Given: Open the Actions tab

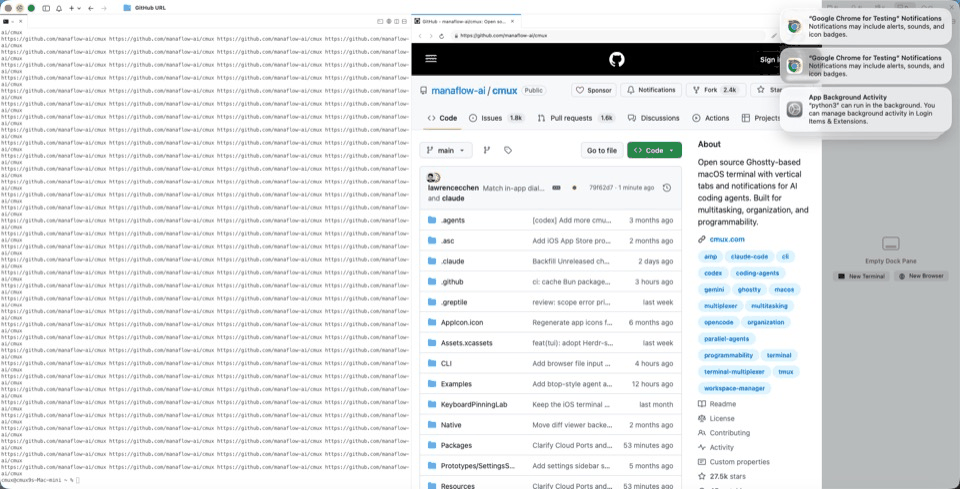Looking at the screenshot, I should point(710,118).
